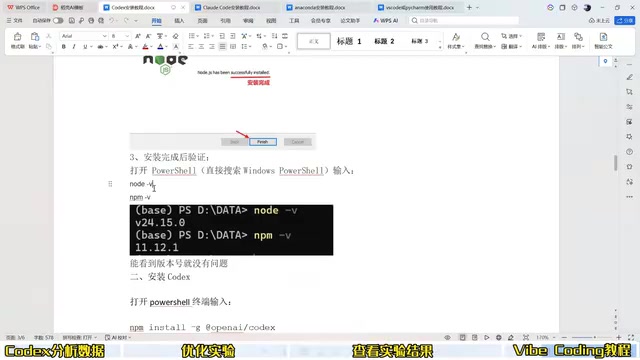Click the red font highlight color
This screenshot has height=360, width=640.
[145, 47]
